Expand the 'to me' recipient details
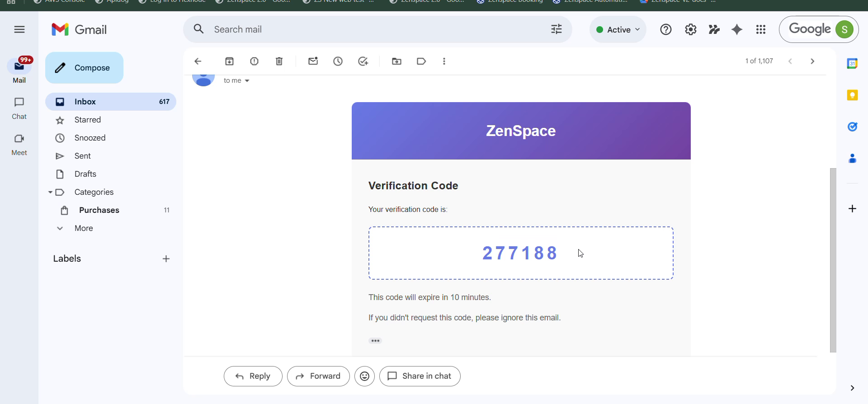Screen dimensions: 868x404 click(x=247, y=81)
